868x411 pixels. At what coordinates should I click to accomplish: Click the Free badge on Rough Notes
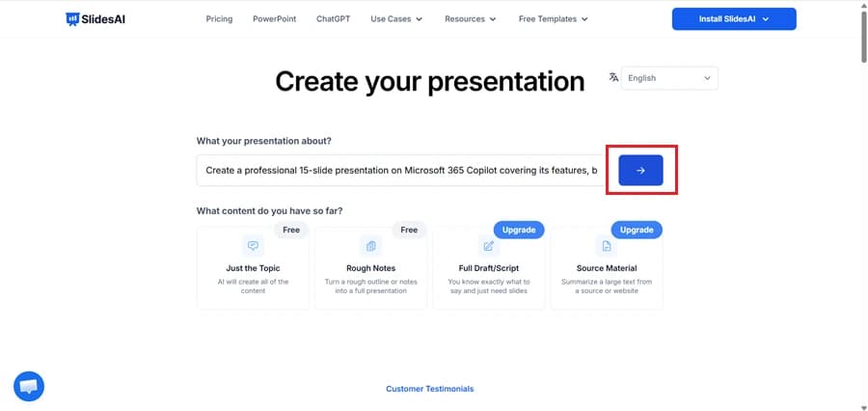[409, 230]
